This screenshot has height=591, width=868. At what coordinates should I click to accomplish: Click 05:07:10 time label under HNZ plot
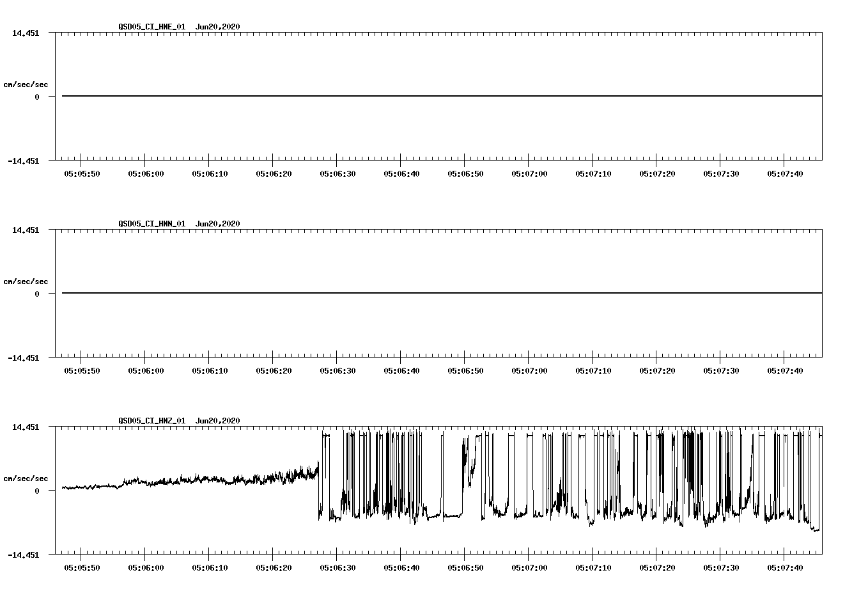point(593,568)
